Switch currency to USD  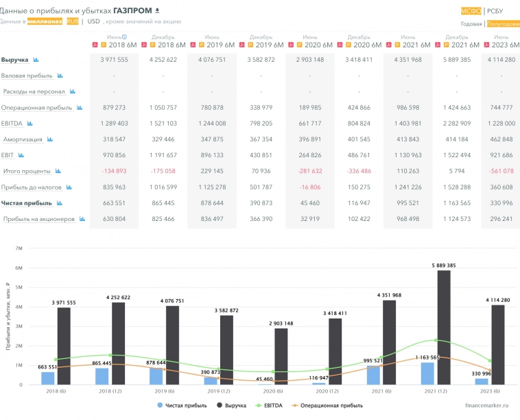(x=93, y=21)
